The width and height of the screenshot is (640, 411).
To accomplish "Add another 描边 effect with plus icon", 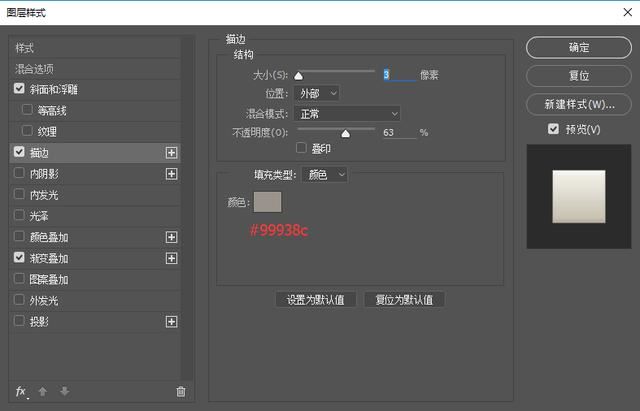I will coord(171,153).
